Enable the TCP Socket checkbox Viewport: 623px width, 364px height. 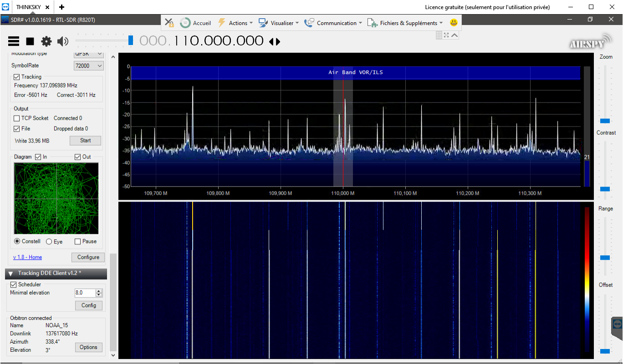click(17, 118)
